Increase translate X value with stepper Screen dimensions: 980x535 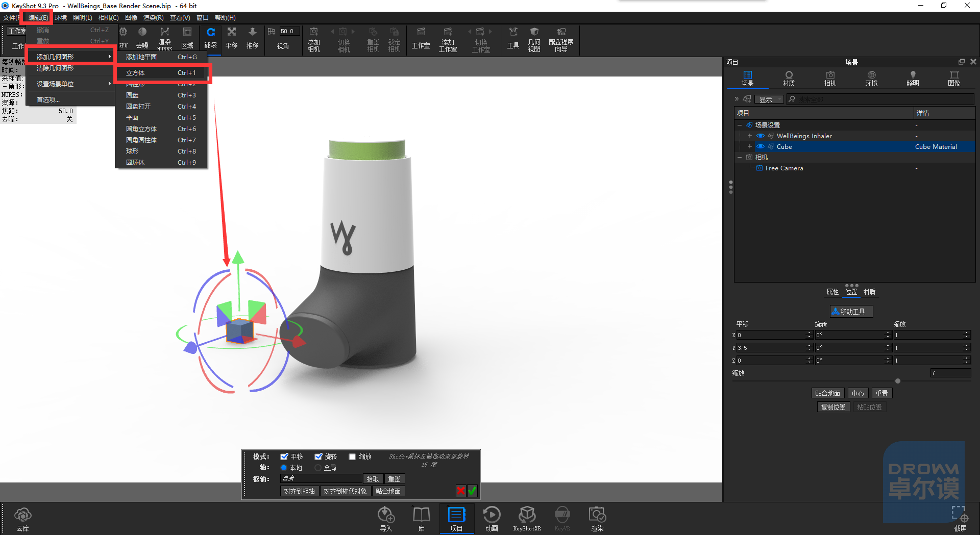pyautogui.click(x=809, y=333)
